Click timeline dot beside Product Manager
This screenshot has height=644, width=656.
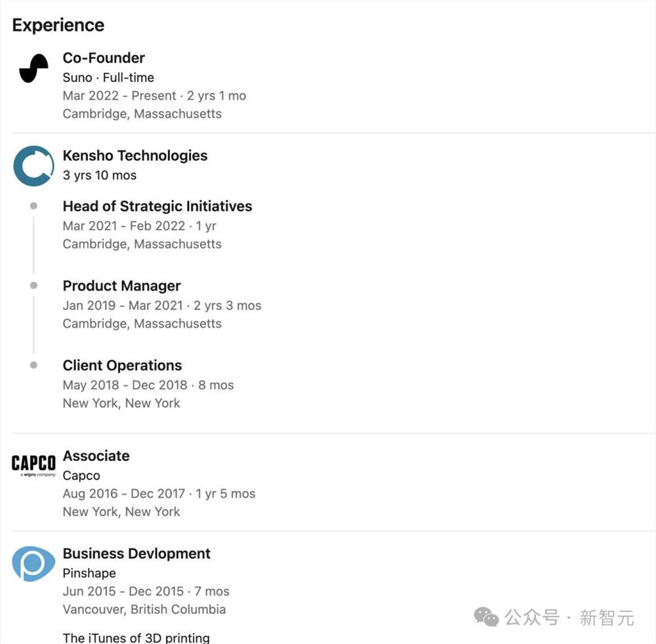pos(33,286)
